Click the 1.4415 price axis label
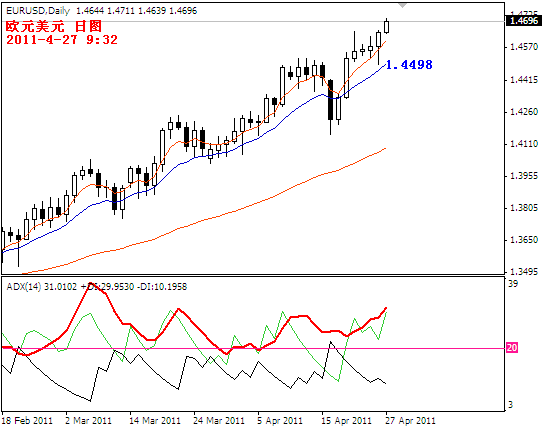550x433 pixels. click(x=524, y=80)
